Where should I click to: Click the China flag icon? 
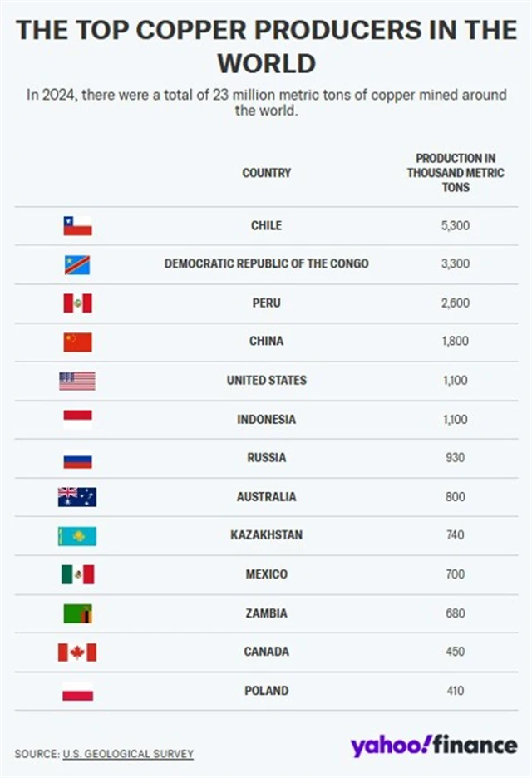pyautogui.click(x=77, y=342)
